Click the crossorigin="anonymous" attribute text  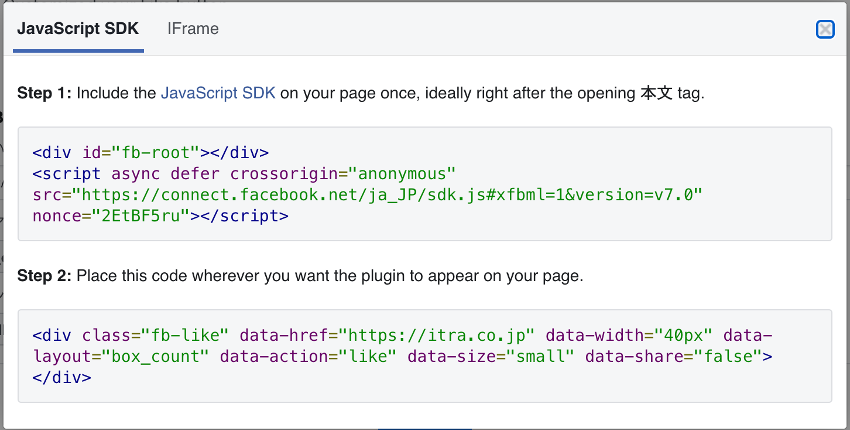click(x=343, y=174)
